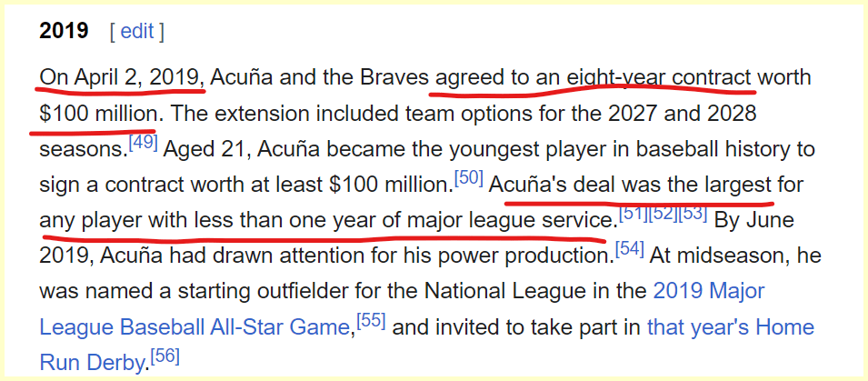Follow reference number 52
868x381 pixels.
[x=663, y=215]
